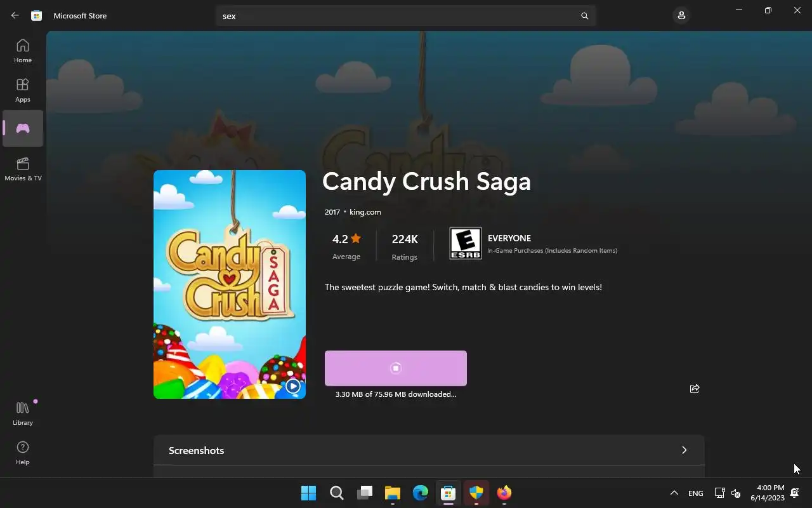This screenshot has height=508, width=812.
Task: Open the Windows Start menu
Action: coord(308,493)
